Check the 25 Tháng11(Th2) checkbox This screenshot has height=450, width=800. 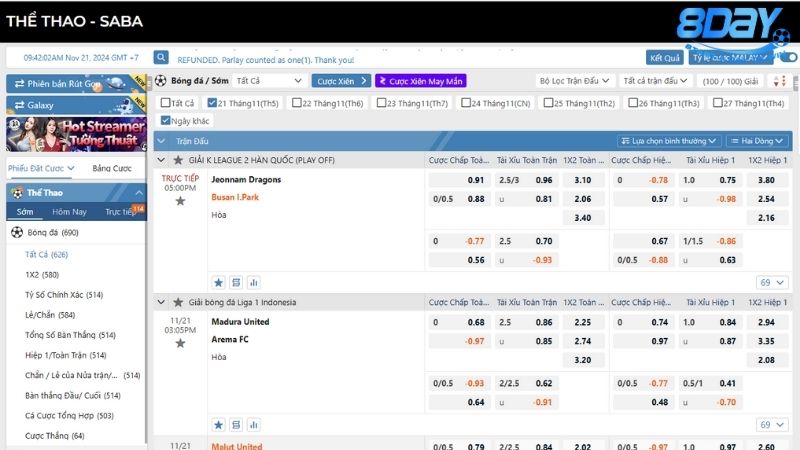[x=548, y=103]
